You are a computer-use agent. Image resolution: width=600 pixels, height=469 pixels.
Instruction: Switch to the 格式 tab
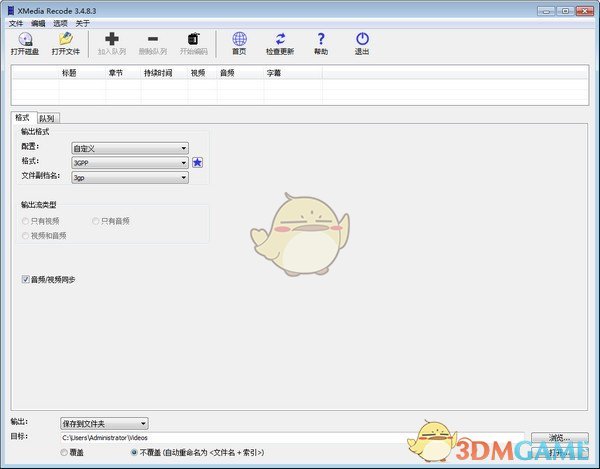(x=23, y=117)
